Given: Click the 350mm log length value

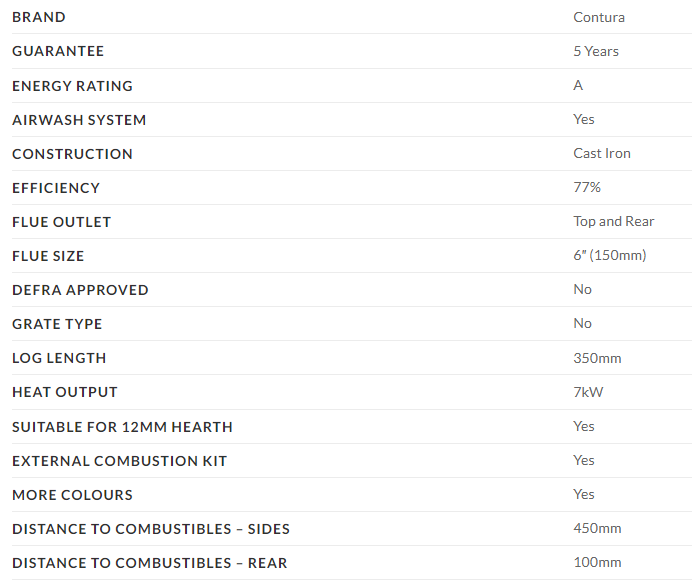Looking at the screenshot, I should [597, 357].
